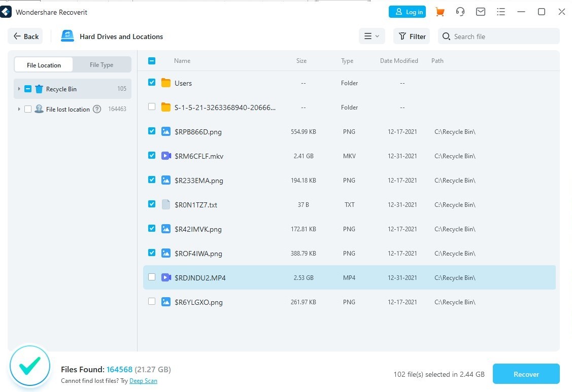Click the $R42IMVK.png image icon
The width and height of the screenshot is (572, 392).
(x=166, y=229)
